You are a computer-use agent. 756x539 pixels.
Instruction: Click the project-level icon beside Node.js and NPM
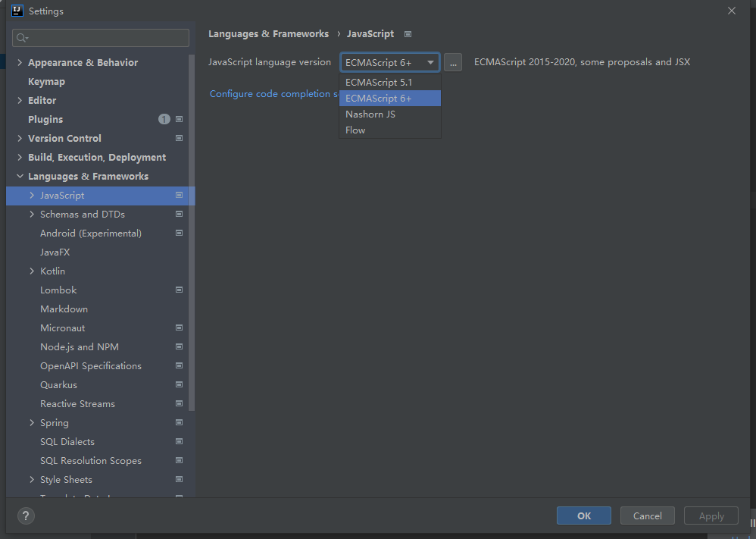[179, 347]
